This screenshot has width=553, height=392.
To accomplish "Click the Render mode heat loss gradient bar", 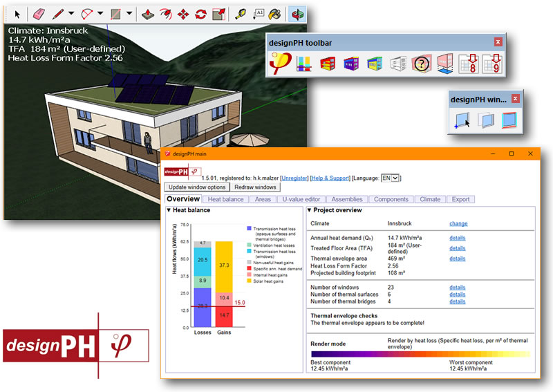I will pos(420,354).
